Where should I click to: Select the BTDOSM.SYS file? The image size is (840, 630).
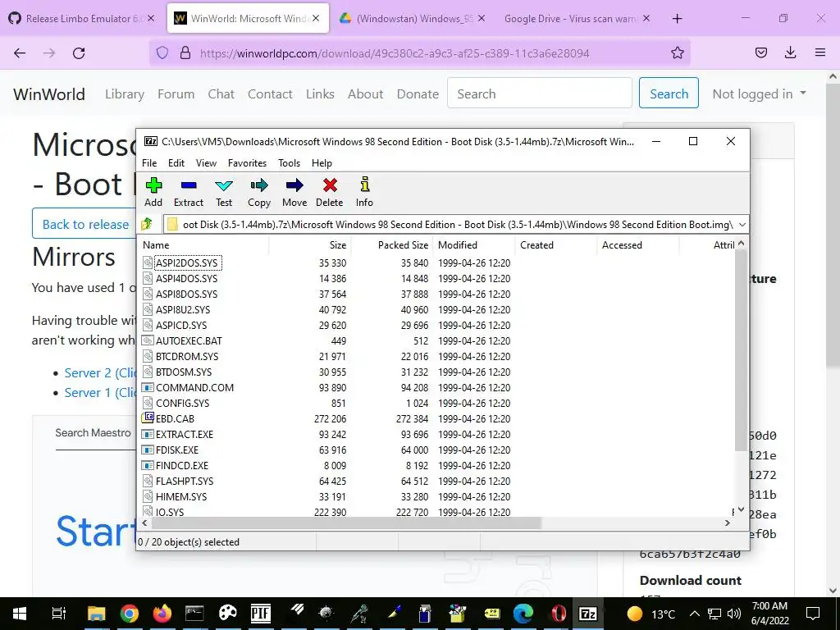(x=184, y=372)
